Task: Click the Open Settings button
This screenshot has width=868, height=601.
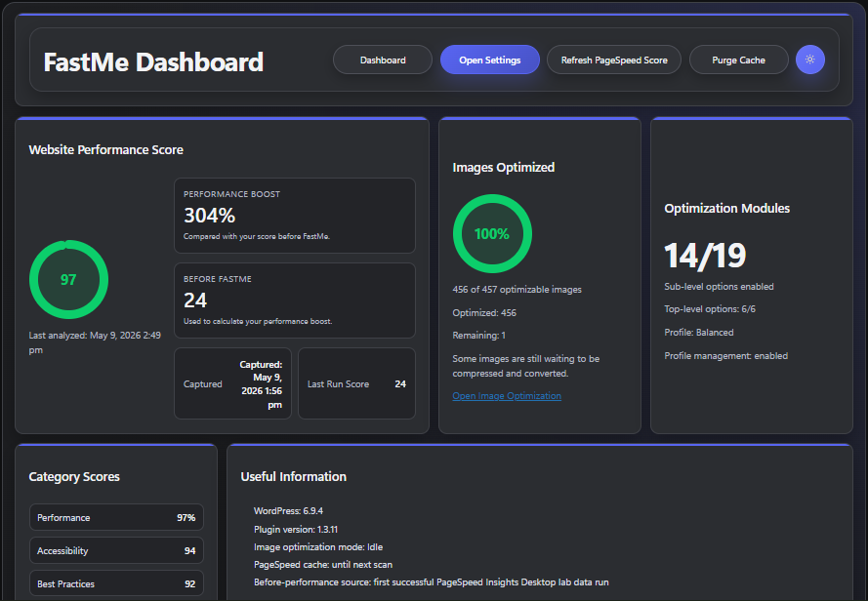Action: click(490, 60)
